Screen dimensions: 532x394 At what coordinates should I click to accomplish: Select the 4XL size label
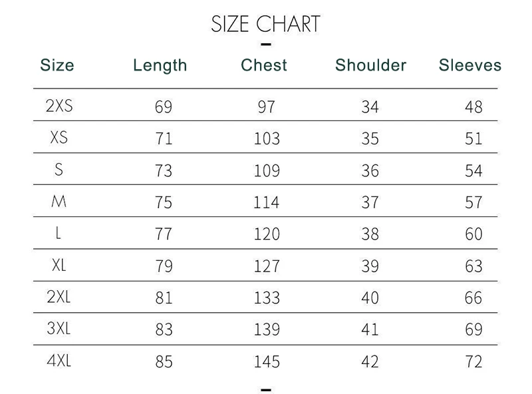[x=59, y=361]
